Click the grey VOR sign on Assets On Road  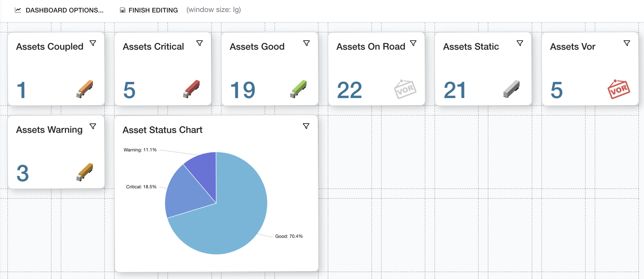(404, 89)
